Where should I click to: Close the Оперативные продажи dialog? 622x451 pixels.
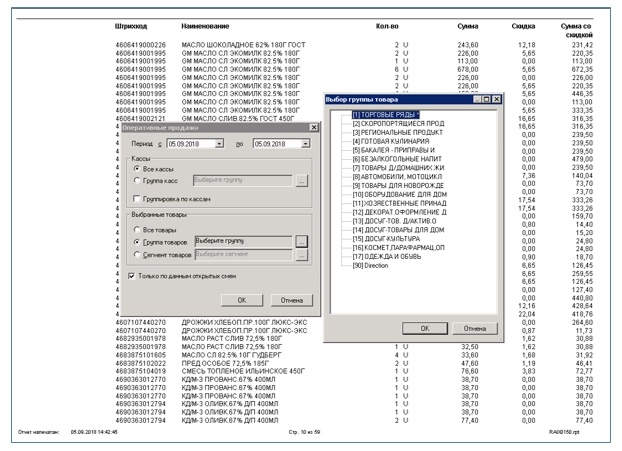(x=314, y=127)
